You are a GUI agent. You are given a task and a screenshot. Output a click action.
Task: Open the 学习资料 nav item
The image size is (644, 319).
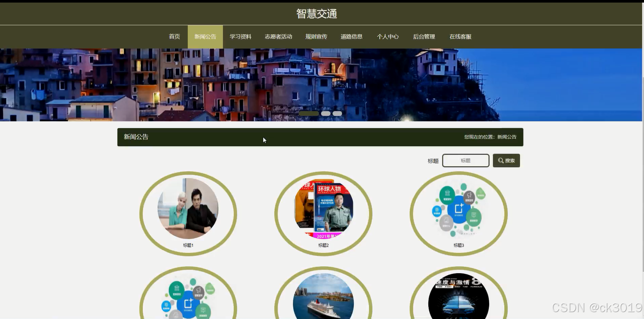point(241,37)
